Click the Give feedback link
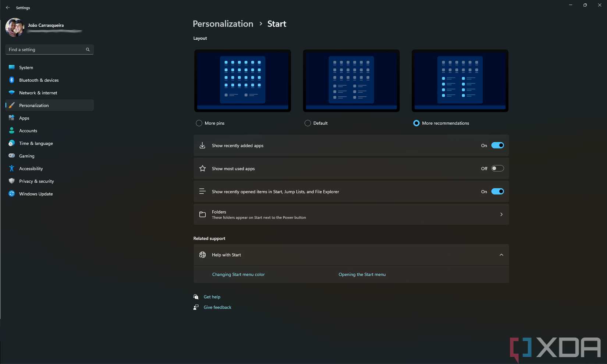Screen dimensions: 607x364 217,307
